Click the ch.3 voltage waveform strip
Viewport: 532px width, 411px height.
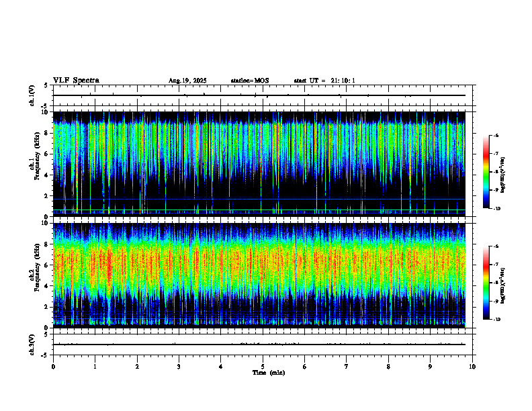[x=263, y=345]
